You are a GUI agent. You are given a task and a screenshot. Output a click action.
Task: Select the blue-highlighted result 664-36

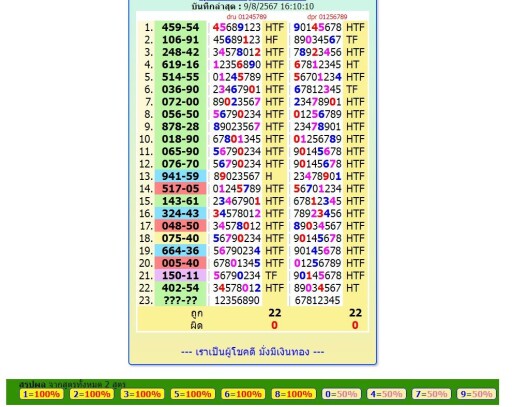180,250
